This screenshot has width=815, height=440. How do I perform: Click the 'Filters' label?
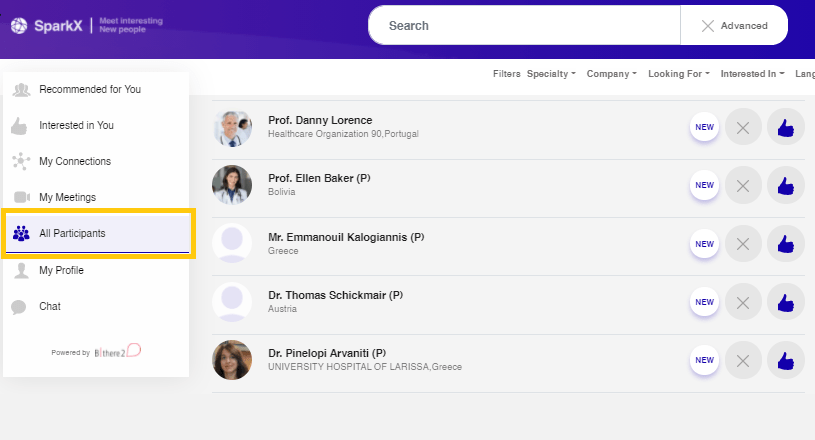tap(506, 74)
